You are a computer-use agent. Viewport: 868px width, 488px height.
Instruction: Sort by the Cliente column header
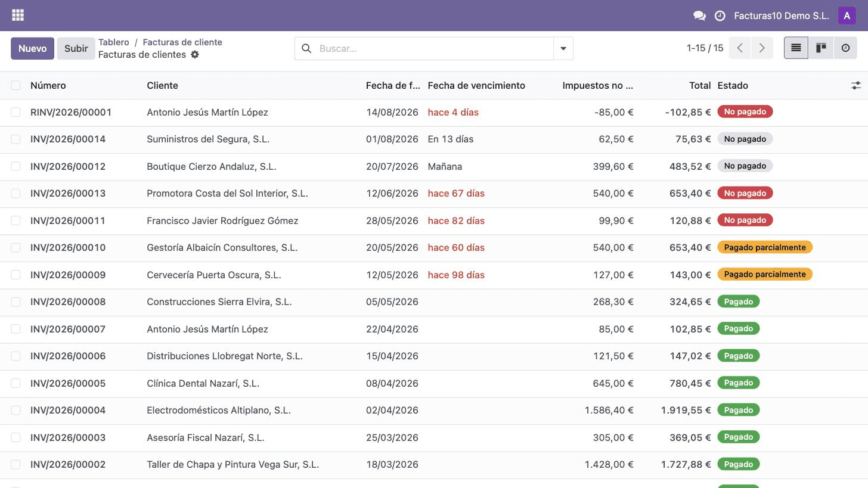[162, 86]
